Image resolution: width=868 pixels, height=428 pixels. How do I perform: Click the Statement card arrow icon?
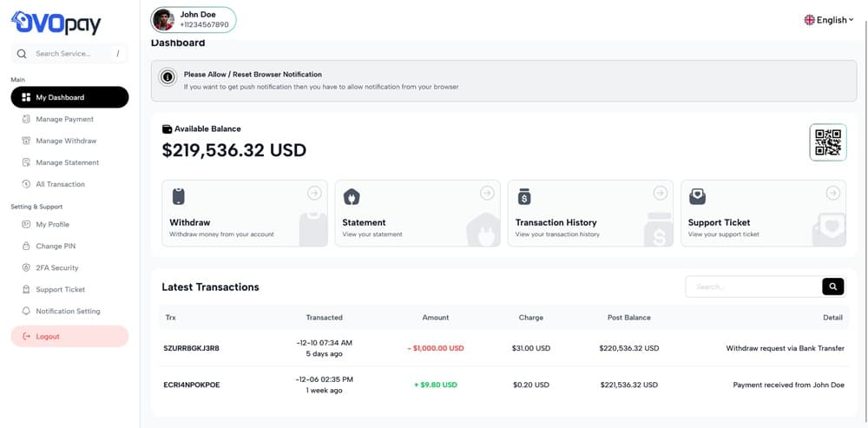tap(487, 193)
